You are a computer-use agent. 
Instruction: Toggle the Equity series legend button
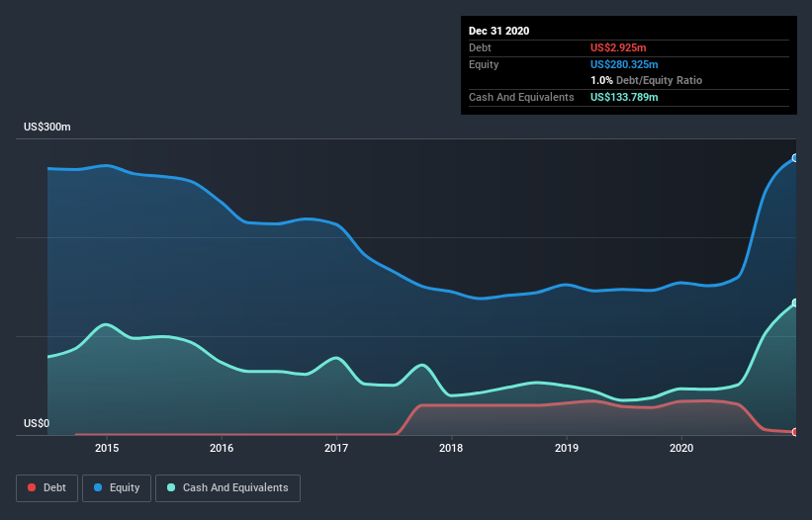[x=117, y=488]
